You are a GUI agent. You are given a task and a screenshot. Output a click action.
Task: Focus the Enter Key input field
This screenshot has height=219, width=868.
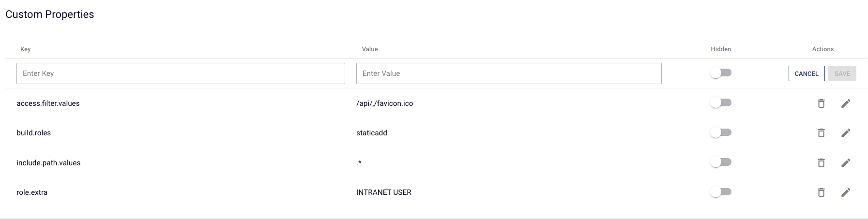(181, 73)
